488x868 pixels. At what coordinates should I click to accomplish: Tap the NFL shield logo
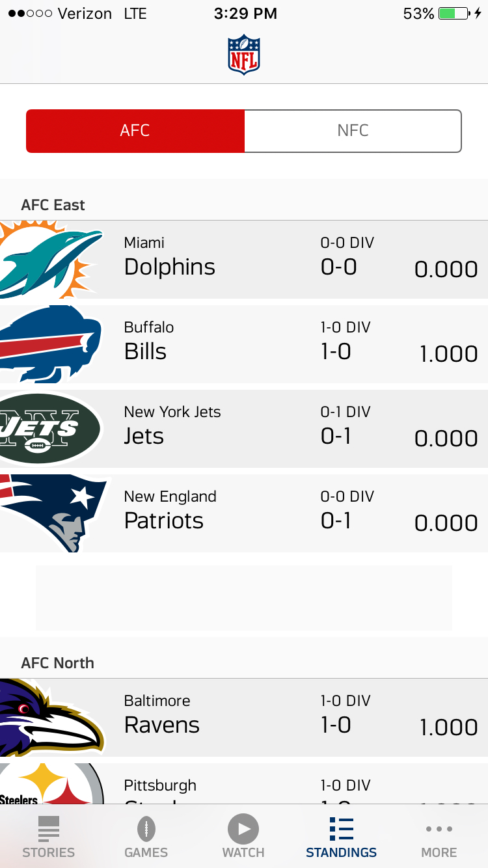pyautogui.click(x=244, y=55)
